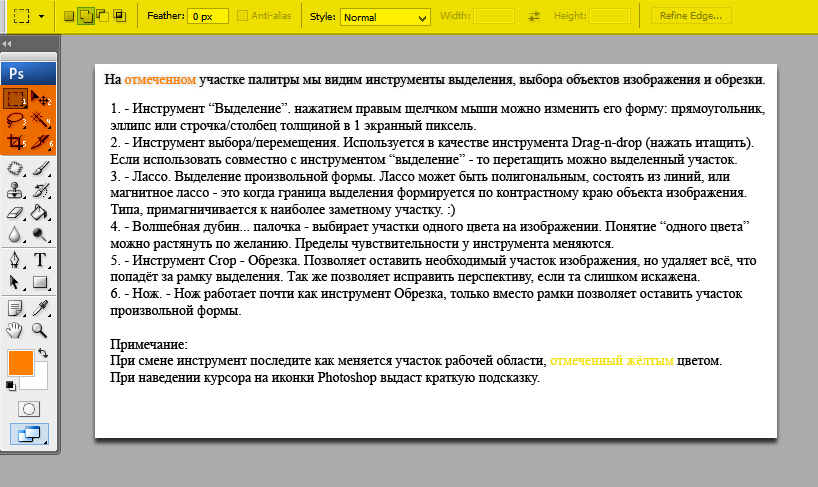Click the yellow text "отмеченный жёлтым"
The height and width of the screenshot is (487, 818).
tap(611, 360)
